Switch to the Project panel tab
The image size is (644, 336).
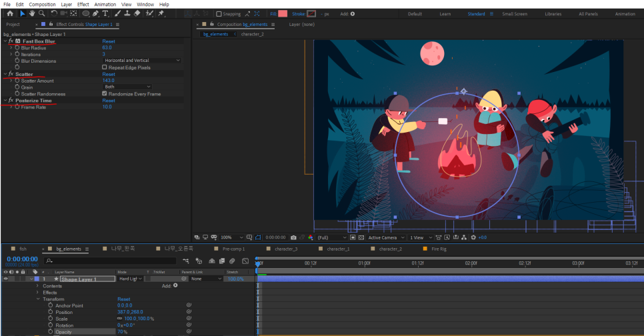13,25
